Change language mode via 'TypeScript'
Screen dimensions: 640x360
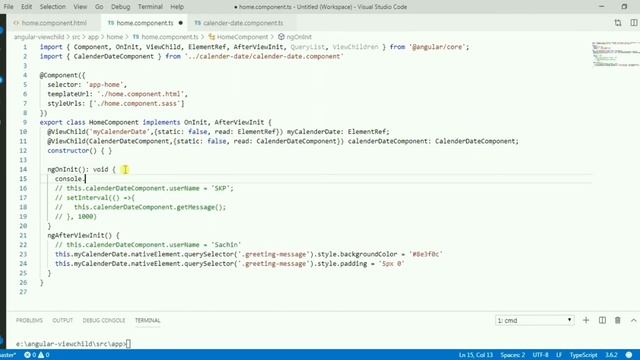pyautogui.click(x=583, y=355)
